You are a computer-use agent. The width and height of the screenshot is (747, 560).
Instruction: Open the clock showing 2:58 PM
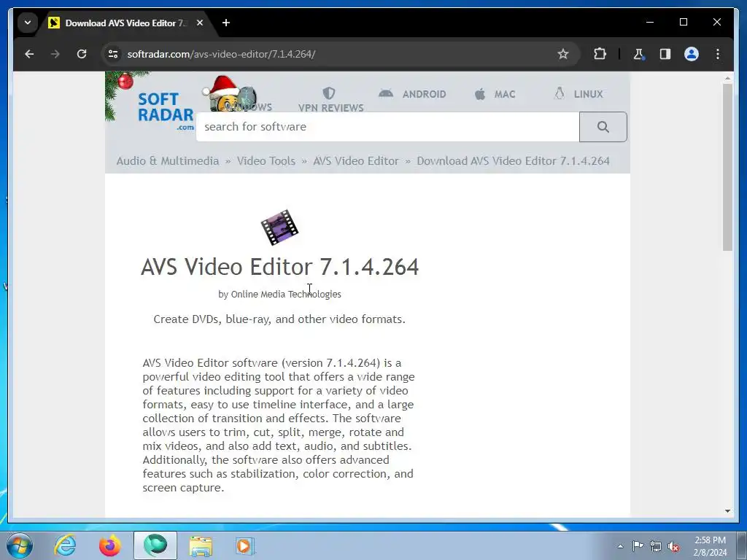click(x=710, y=546)
